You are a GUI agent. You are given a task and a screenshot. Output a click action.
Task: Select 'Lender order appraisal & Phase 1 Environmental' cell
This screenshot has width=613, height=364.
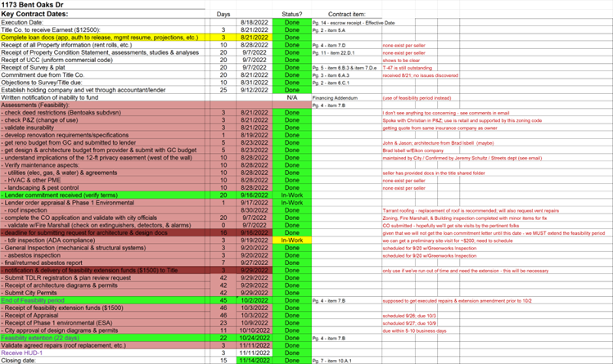tap(102, 203)
